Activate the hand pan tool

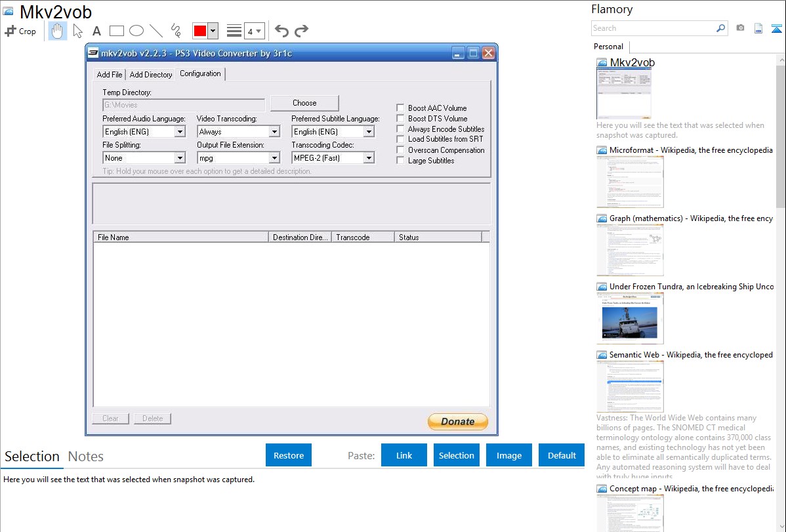pyautogui.click(x=58, y=31)
